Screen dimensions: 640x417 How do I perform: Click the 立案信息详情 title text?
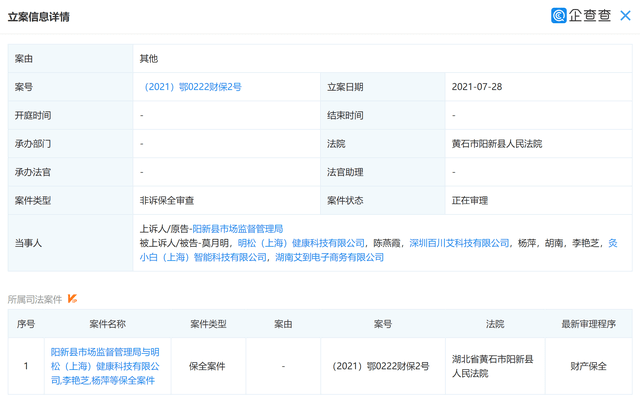39,17
